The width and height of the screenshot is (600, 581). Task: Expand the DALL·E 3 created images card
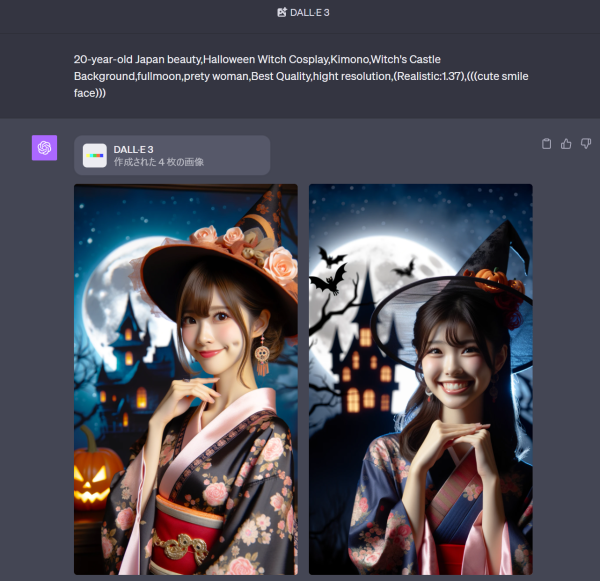[172, 155]
